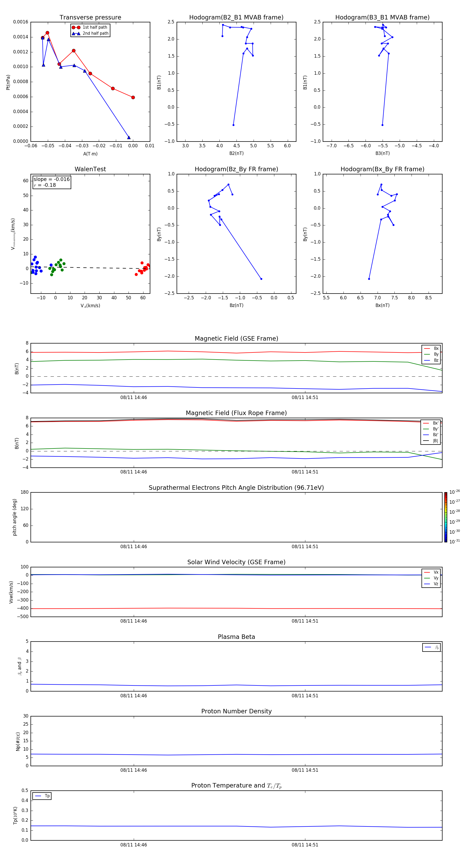Click the Vz legend entry in velocity plot
The width and height of the screenshot is (473, 868).
[431, 584]
